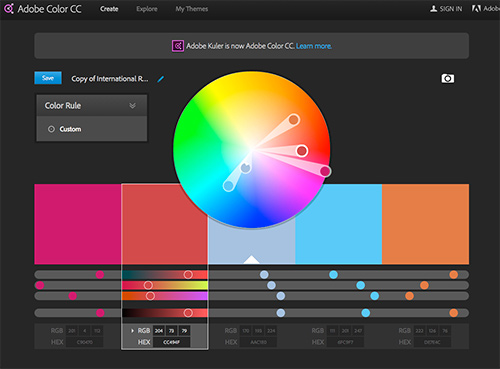The height and width of the screenshot is (369, 500).
Task: Follow the Learn more link
Action: pos(314,46)
